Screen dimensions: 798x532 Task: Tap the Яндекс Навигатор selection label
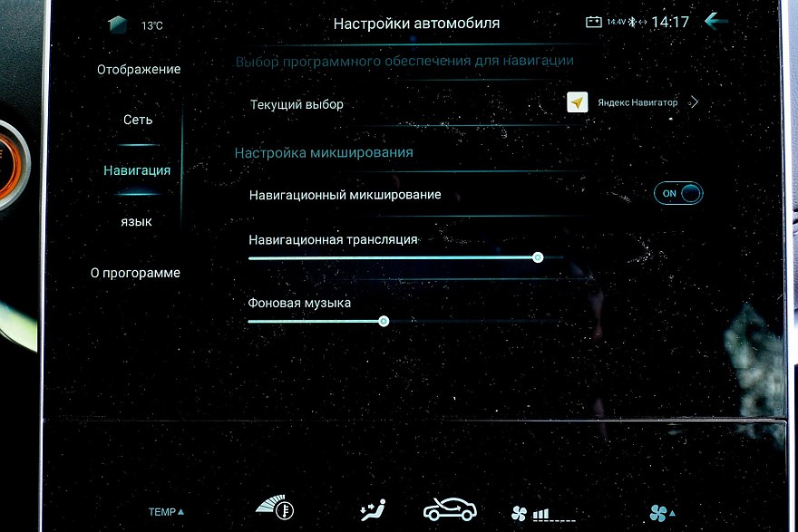point(637,102)
